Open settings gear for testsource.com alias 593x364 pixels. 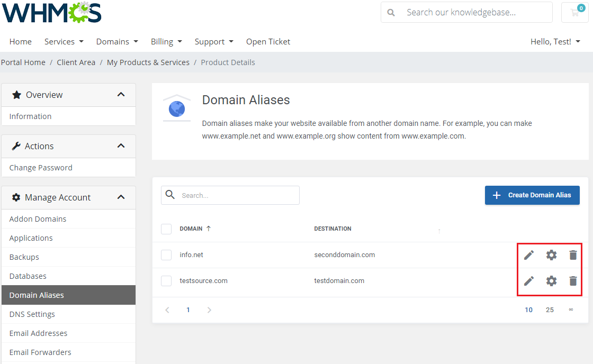pyautogui.click(x=551, y=281)
